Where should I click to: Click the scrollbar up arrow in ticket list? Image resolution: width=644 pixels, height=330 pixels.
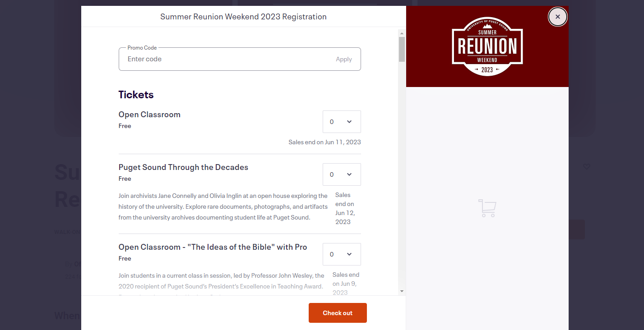coord(402,33)
